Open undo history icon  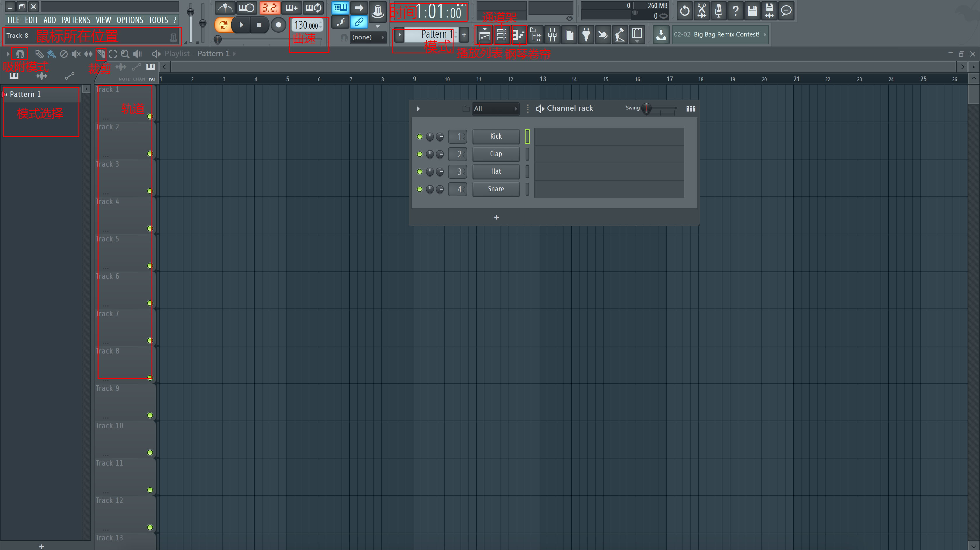[685, 11]
